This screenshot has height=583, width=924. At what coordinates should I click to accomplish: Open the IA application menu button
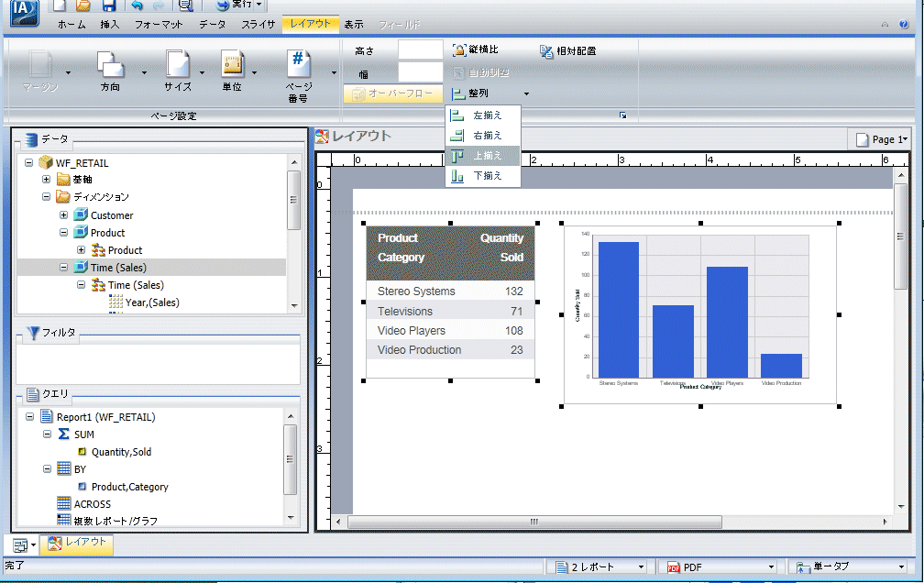pos(24,12)
